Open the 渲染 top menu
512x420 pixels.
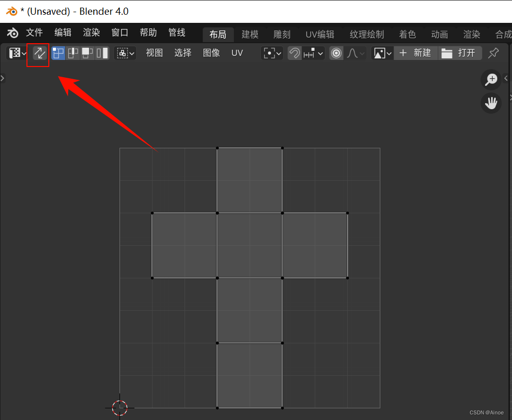point(92,33)
